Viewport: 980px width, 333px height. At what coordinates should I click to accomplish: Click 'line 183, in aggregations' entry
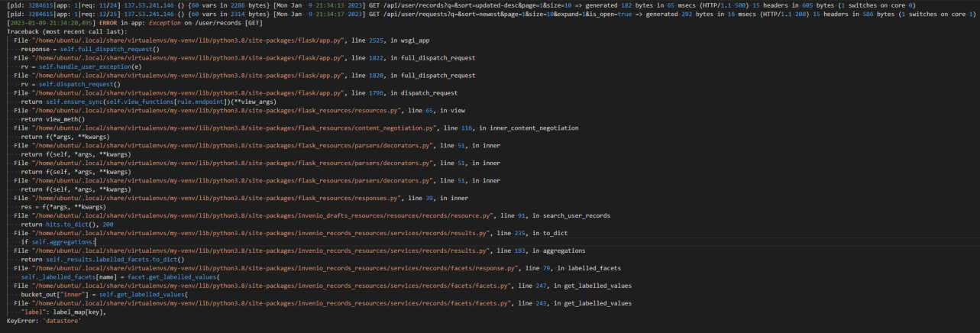(x=542, y=251)
